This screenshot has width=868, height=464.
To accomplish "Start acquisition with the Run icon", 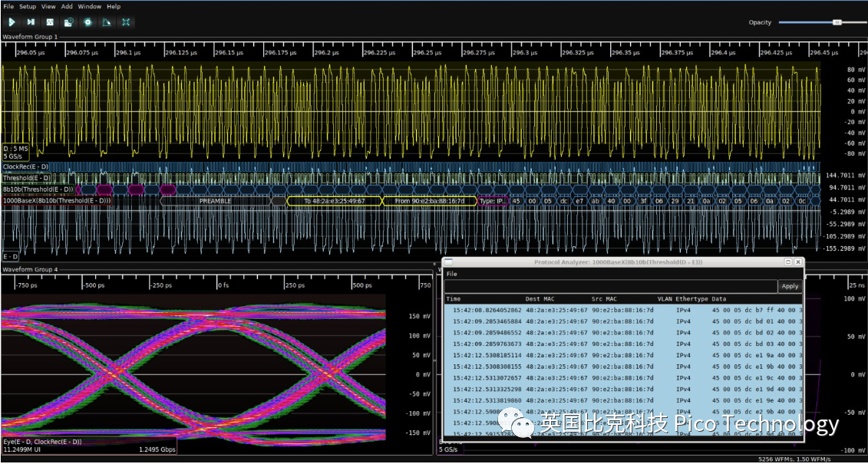I will coord(12,22).
